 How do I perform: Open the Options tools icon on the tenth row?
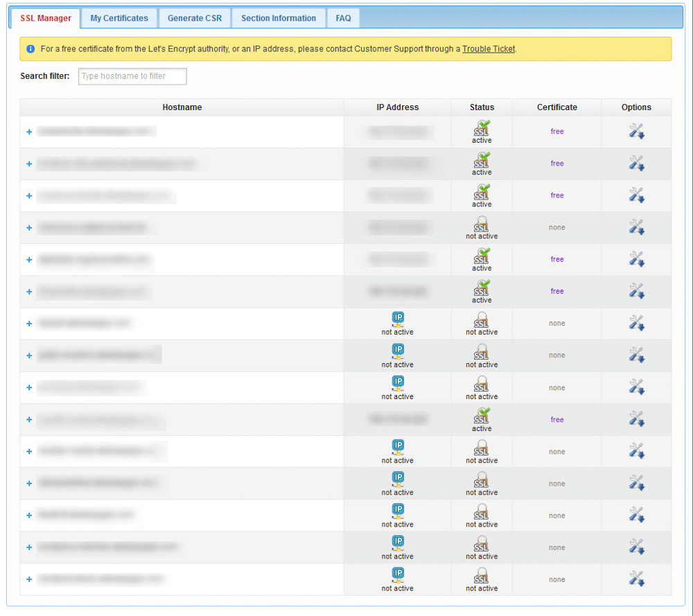coord(636,419)
